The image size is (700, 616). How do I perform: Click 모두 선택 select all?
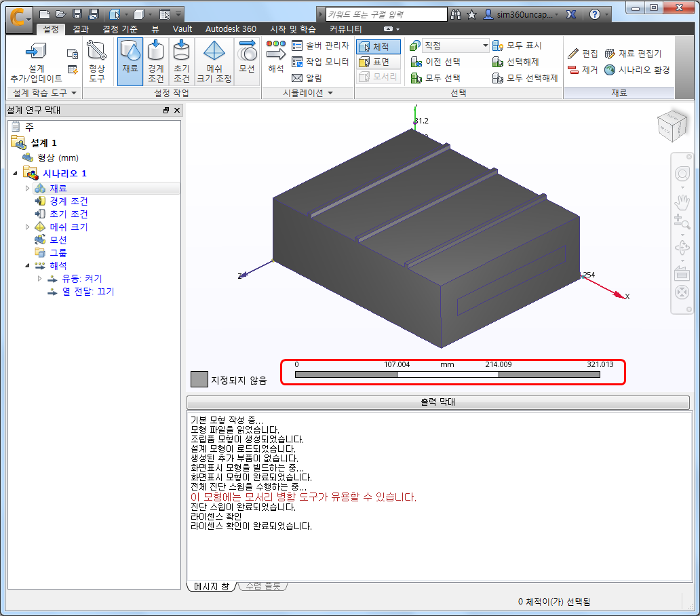pyautogui.click(x=435, y=77)
